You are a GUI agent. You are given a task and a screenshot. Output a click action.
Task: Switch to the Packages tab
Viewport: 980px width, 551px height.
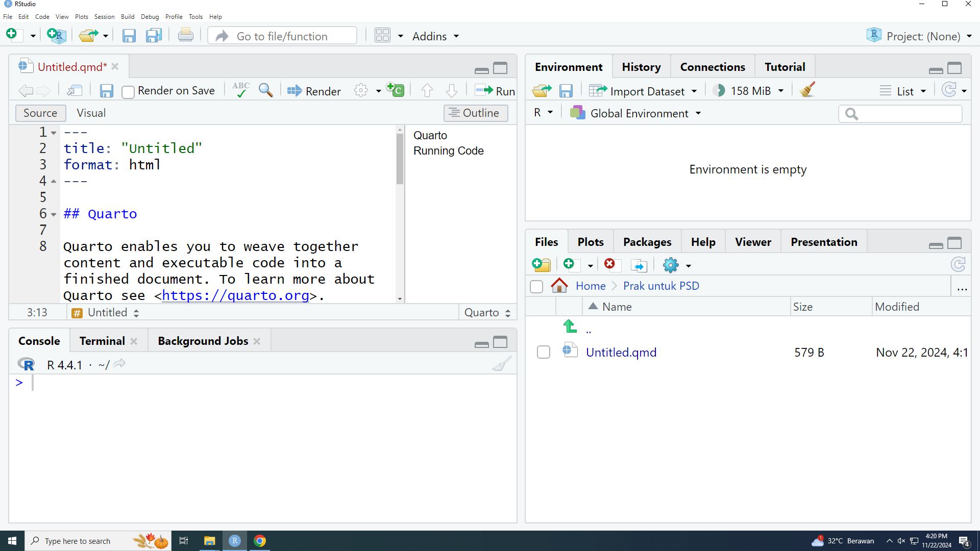click(x=647, y=242)
